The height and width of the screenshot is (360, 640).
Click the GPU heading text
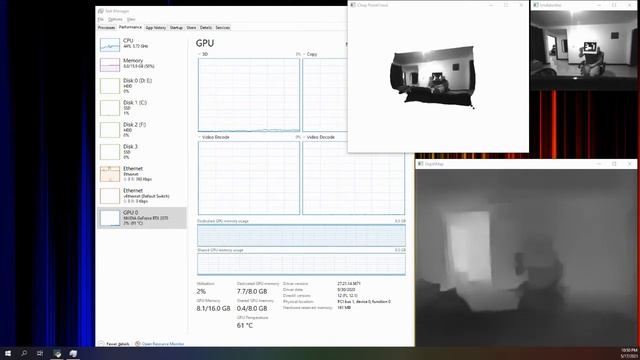pos(204,43)
